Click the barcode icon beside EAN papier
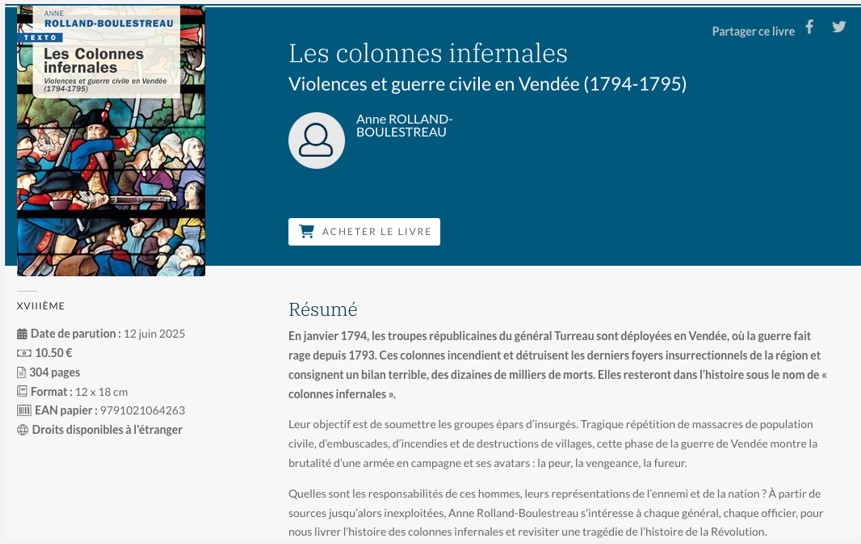861x544 pixels. coord(24,410)
